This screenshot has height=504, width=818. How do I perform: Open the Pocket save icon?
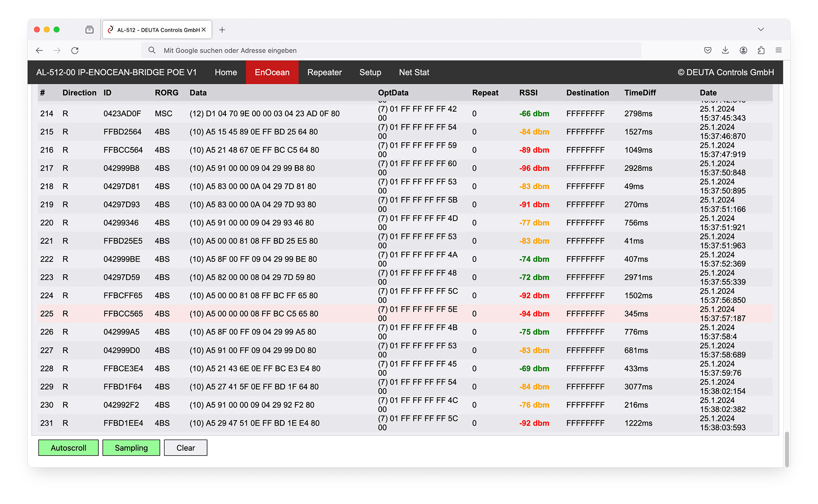708,50
